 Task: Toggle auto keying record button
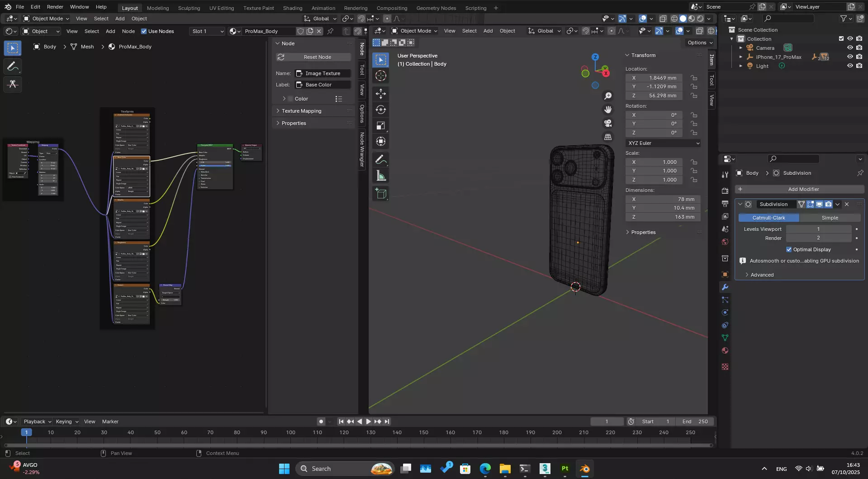(x=321, y=422)
